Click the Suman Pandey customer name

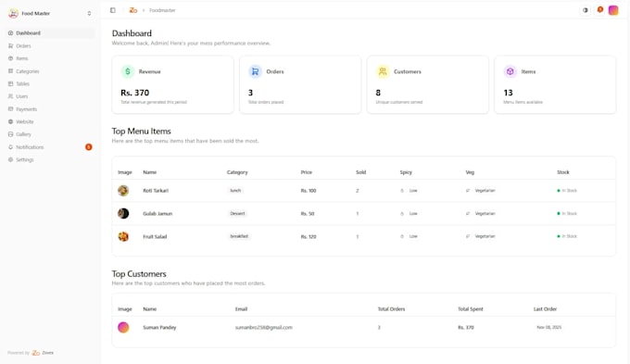(x=159, y=328)
